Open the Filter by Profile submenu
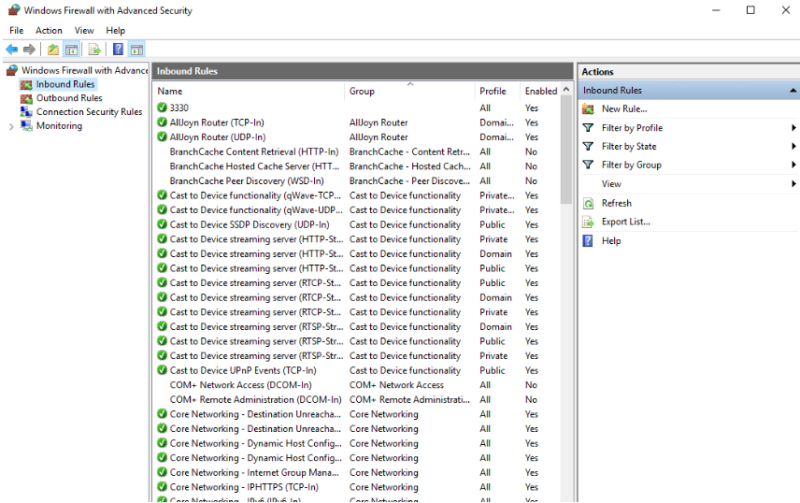 click(632, 128)
